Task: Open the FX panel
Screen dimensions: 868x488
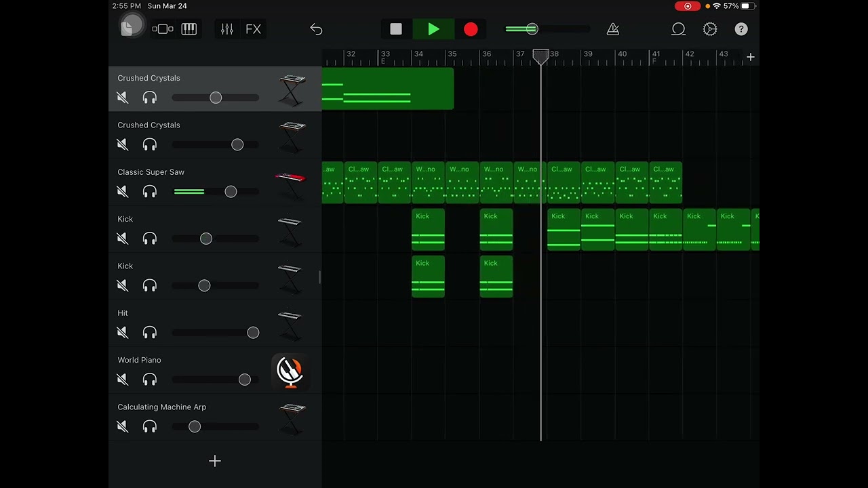Action: click(x=253, y=29)
